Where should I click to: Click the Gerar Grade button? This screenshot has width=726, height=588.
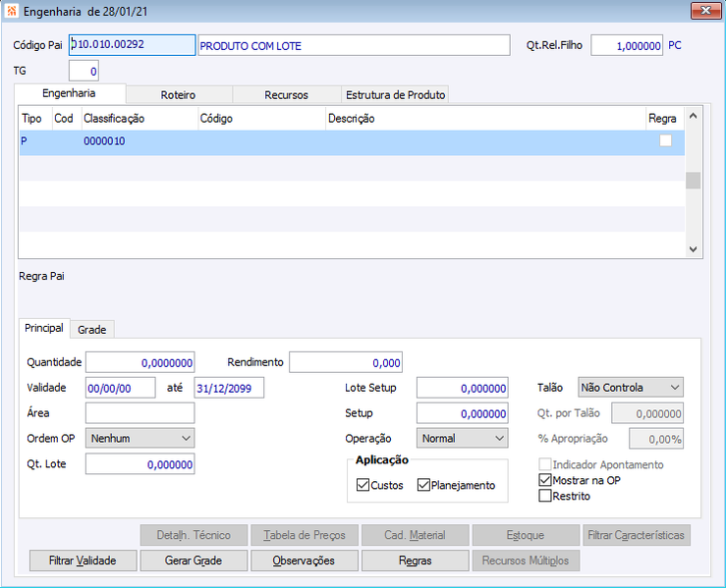point(194,561)
